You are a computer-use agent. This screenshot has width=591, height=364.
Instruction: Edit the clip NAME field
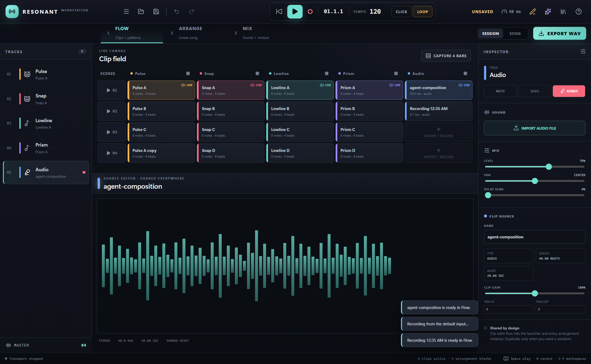click(x=535, y=237)
